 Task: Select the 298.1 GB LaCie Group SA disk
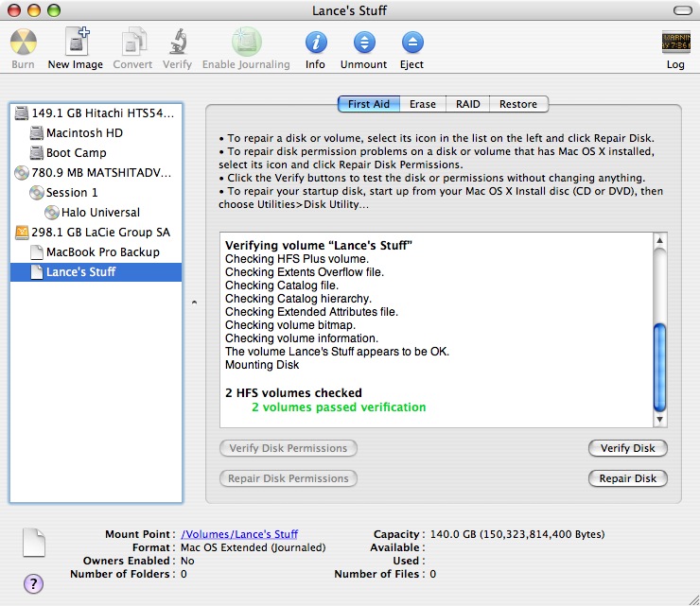96,232
